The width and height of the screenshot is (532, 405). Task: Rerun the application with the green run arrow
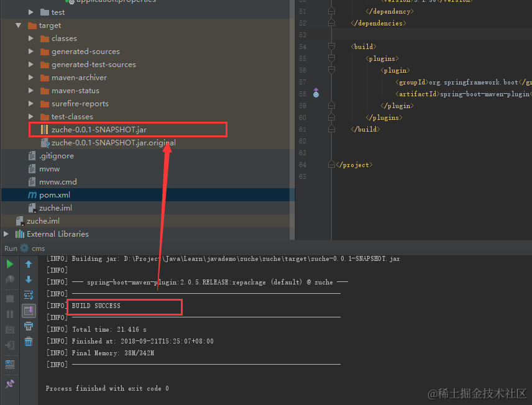click(x=9, y=264)
